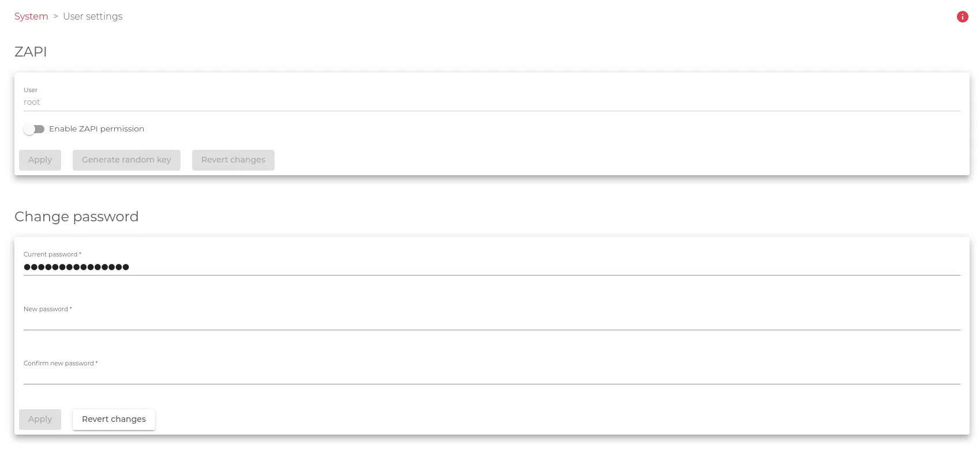Focus the User field showing root
Screen dimensions: 980x464
pos(491,102)
